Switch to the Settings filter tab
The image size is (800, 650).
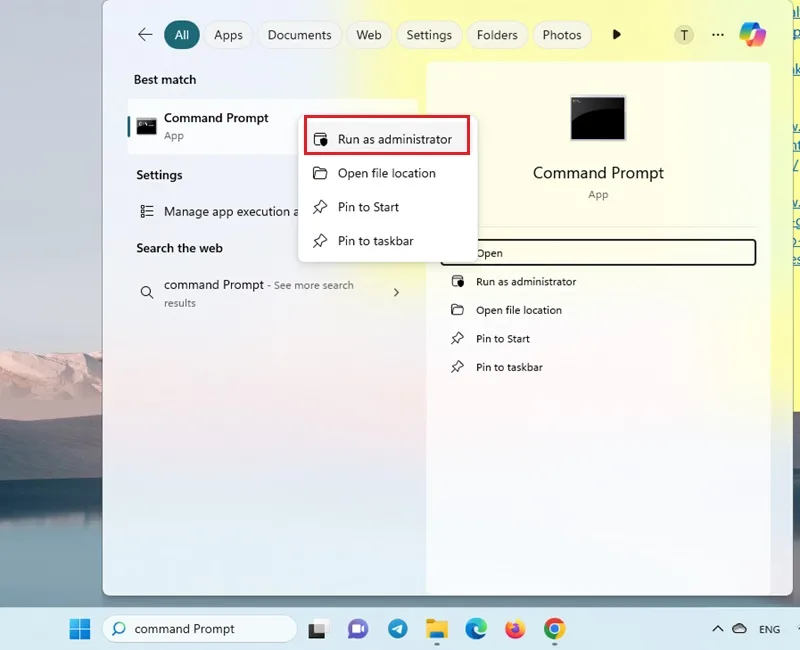(x=429, y=35)
